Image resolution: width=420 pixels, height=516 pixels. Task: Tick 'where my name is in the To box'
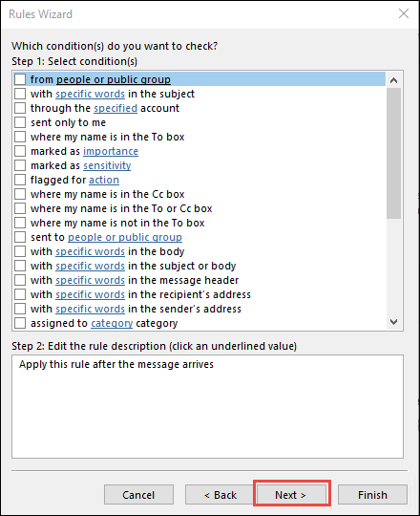(x=20, y=137)
